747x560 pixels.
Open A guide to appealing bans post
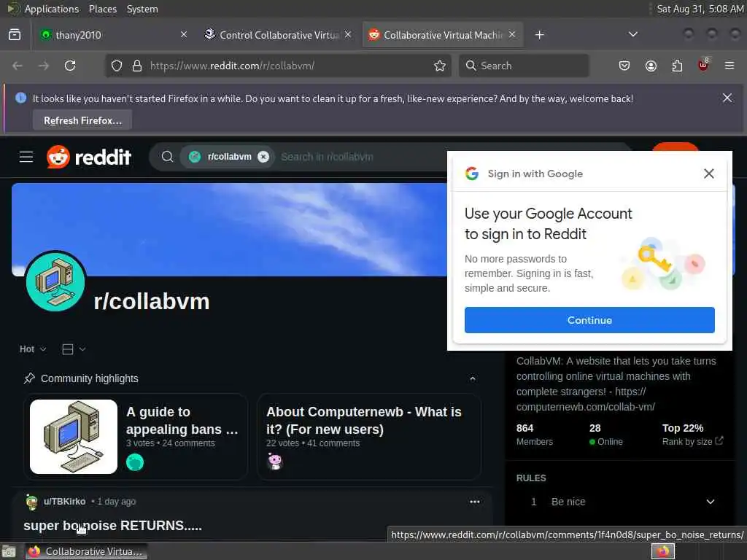coord(182,421)
